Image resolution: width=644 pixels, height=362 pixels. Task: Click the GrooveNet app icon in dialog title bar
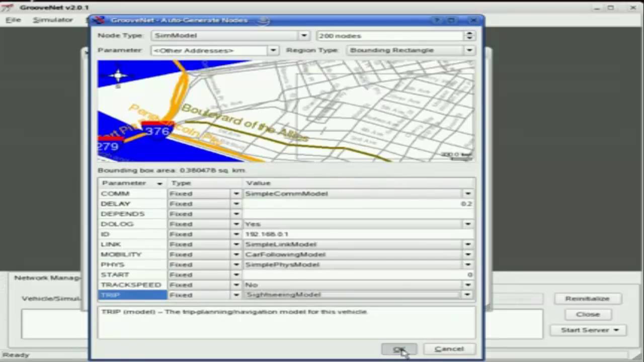(x=99, y=20)
